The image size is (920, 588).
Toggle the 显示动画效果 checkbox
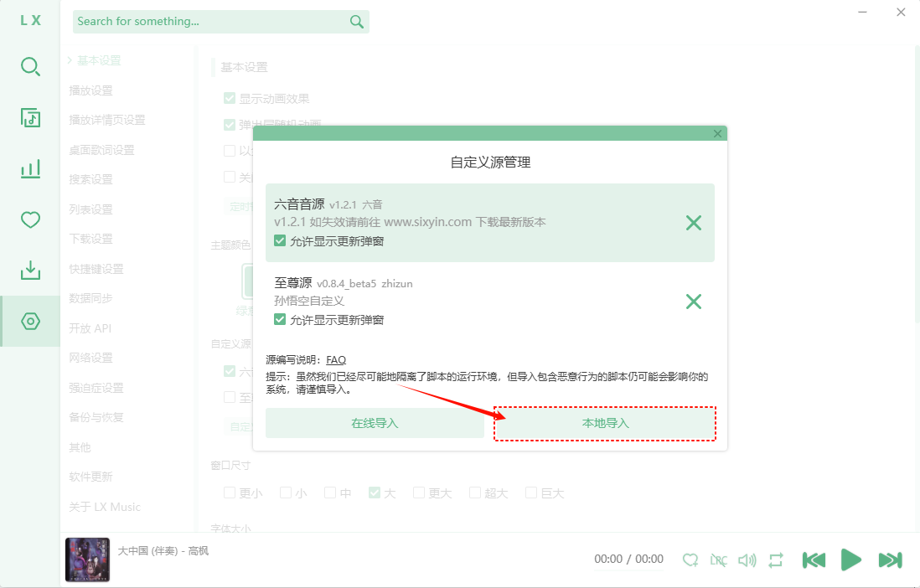[230, 98]
